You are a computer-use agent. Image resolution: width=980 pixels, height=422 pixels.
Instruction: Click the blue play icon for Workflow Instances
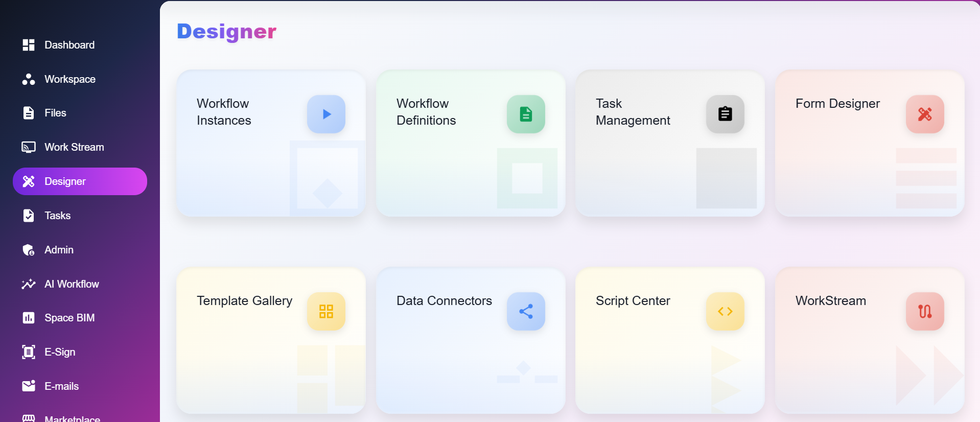tap(326, 114)
